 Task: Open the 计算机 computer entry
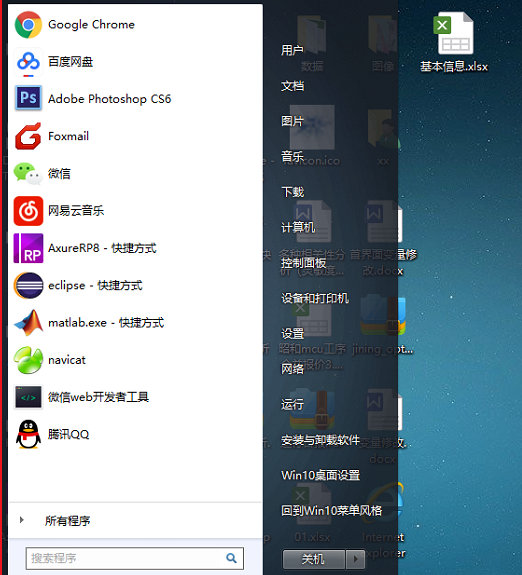click(298, 227)
